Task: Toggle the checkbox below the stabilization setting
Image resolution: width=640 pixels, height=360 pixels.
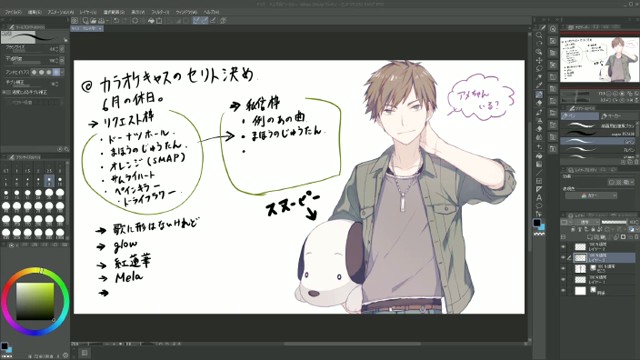Action: click(4, 92)
